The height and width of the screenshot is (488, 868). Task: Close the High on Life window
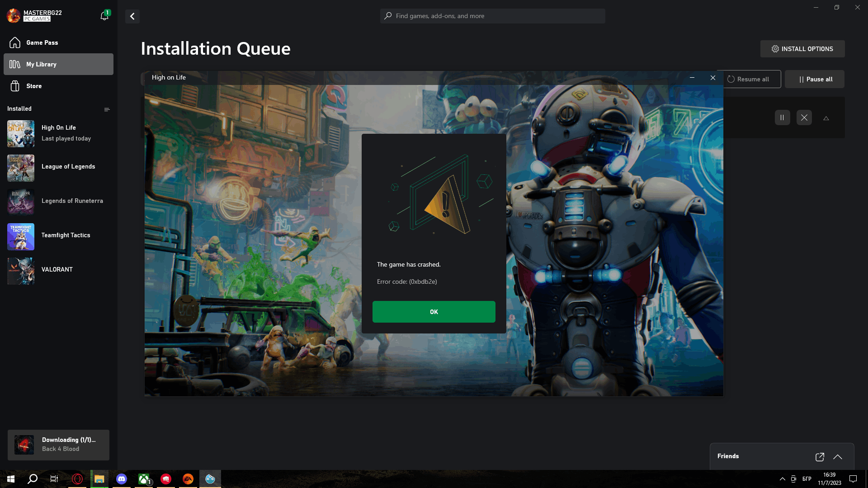point(713,78)
